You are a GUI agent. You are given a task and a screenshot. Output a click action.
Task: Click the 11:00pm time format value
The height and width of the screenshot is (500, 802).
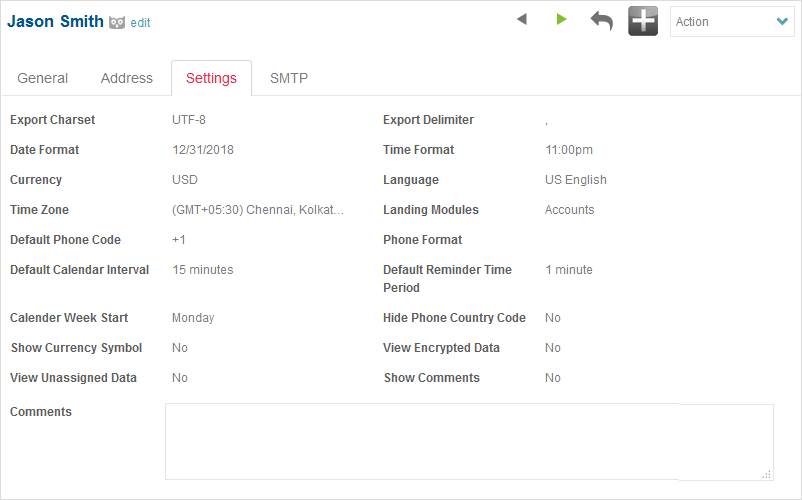pyautogui.click(x=569, y=150)
